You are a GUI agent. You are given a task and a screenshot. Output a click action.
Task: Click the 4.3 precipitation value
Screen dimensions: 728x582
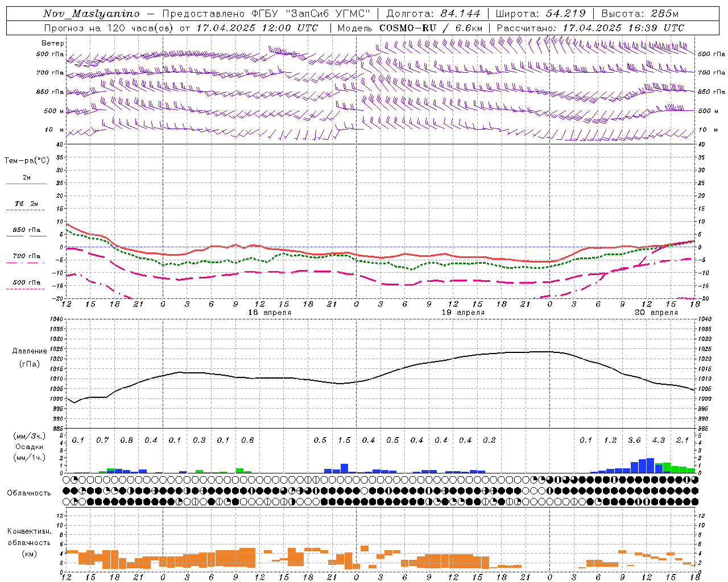point(659,440)
